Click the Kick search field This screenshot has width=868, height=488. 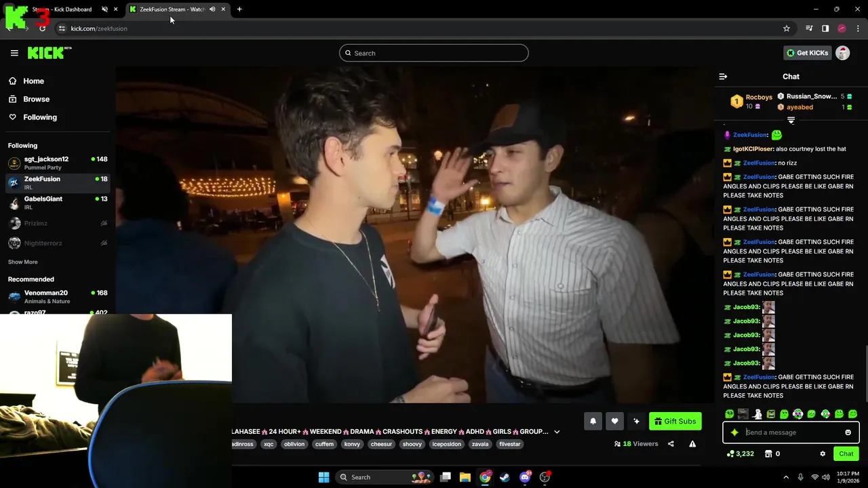coord(434,53)
